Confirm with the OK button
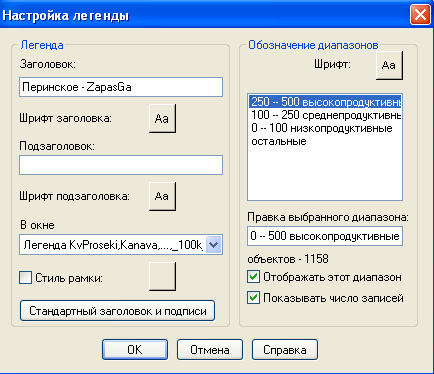The image size is (434, 374). tap(135, 349)
